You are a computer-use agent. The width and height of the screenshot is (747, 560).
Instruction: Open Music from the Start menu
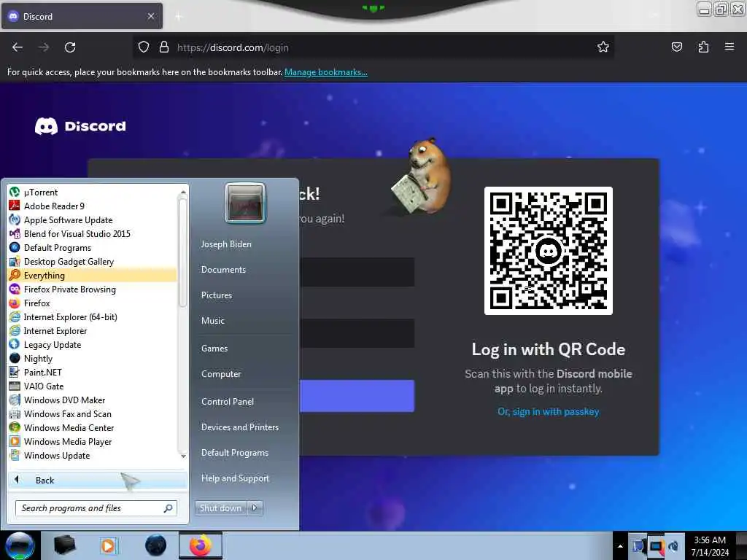click(x=213, y=321)
